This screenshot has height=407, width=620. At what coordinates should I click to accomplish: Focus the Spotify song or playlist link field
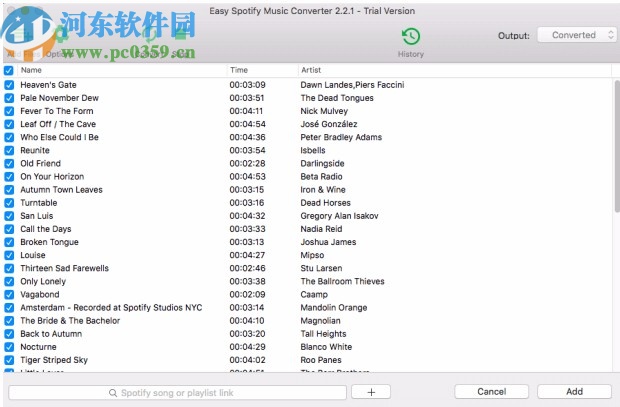[178, 392]
